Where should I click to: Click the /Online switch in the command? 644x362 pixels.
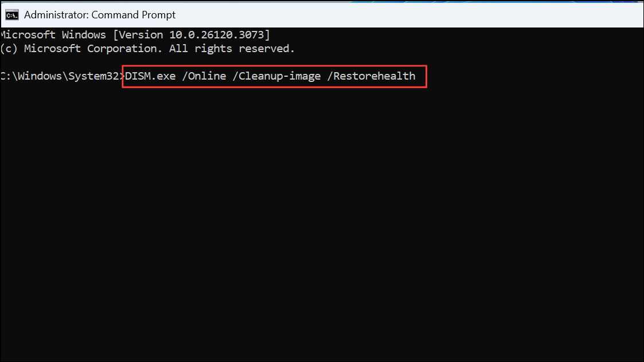click(x=205, y=76)
